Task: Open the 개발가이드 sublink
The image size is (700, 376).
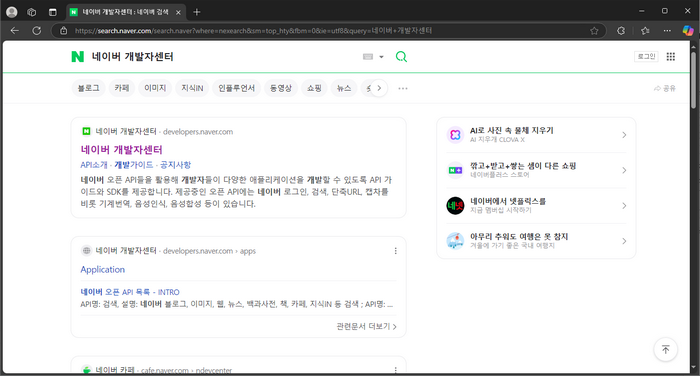Action: tap(133, 165)
